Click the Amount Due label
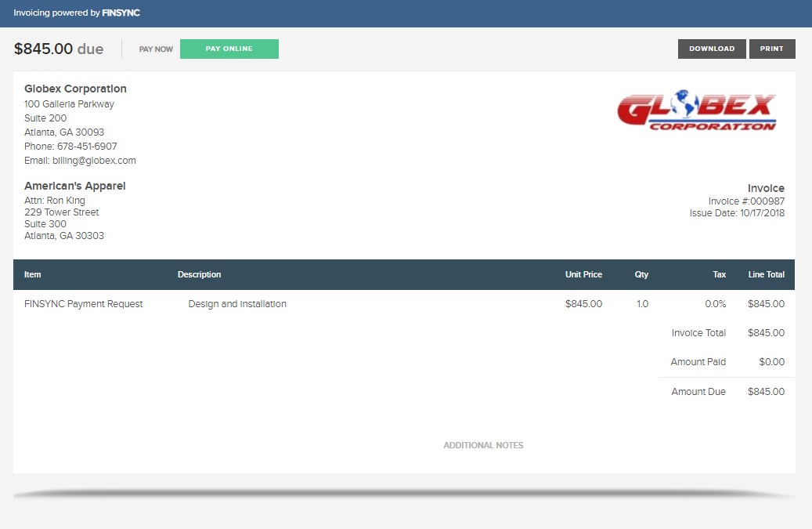Viewport: 812px width, 529px height. 698,392
